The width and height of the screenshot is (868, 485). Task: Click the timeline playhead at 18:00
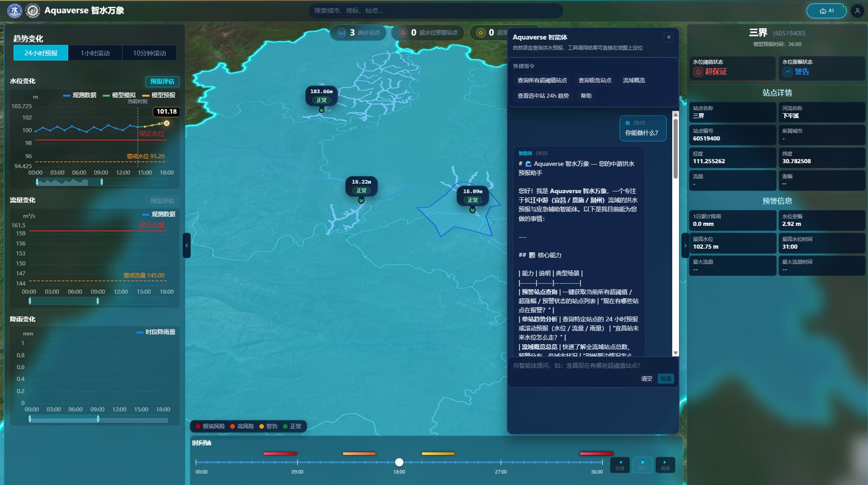click(399, 462)
